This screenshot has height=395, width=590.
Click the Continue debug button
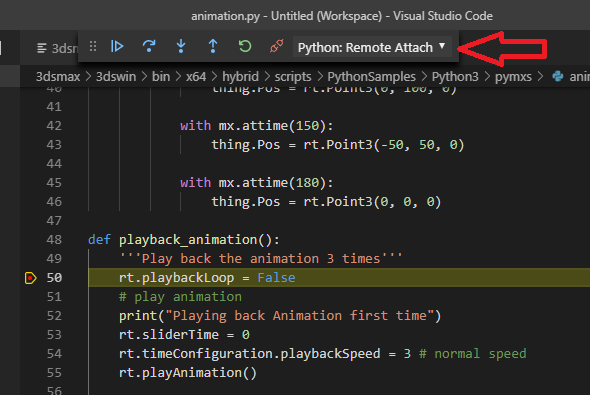click(117, 47)
